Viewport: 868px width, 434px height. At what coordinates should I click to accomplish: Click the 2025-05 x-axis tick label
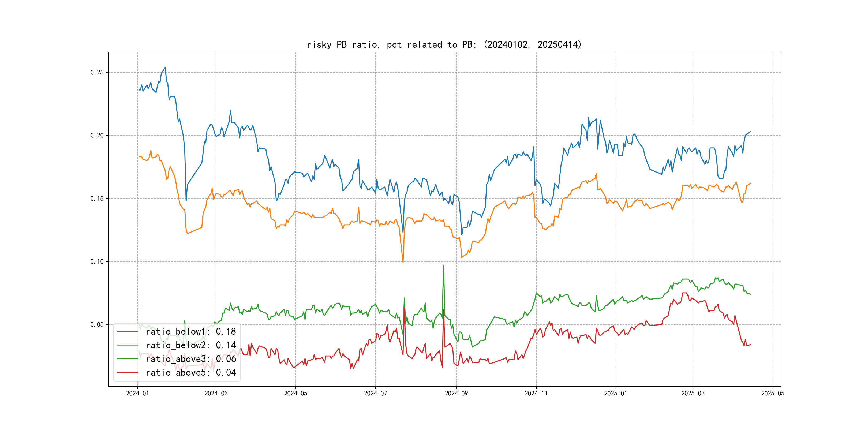click(x=773, y=394)
